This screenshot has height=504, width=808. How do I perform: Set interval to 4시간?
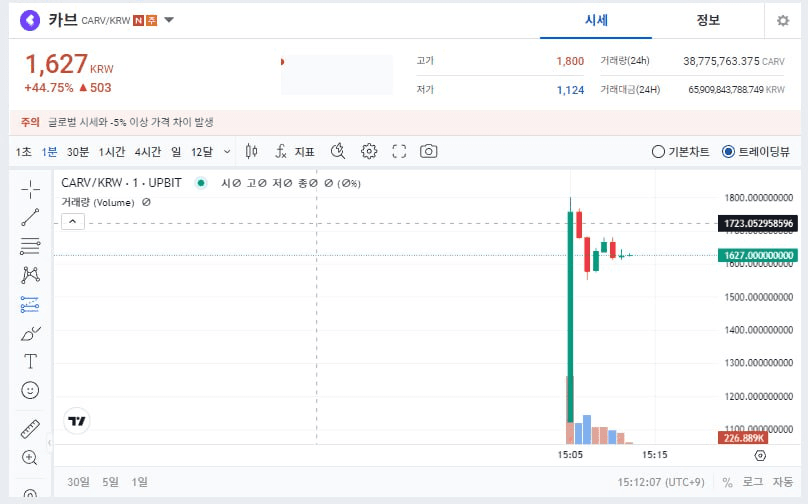[x=148, y=152]
